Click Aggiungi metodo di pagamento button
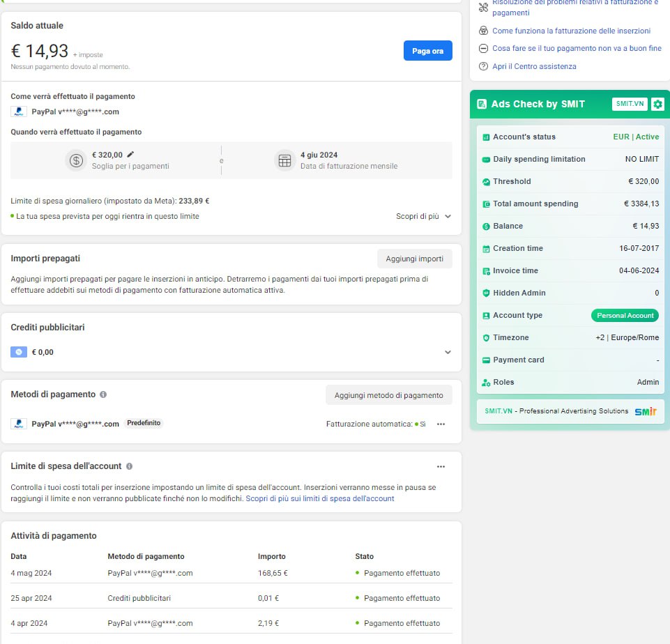 (388, 395)
